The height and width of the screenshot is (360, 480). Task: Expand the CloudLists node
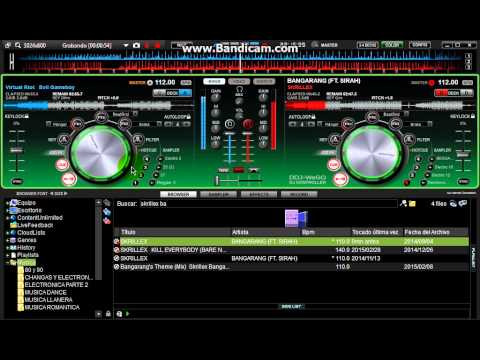click(7, 233)
